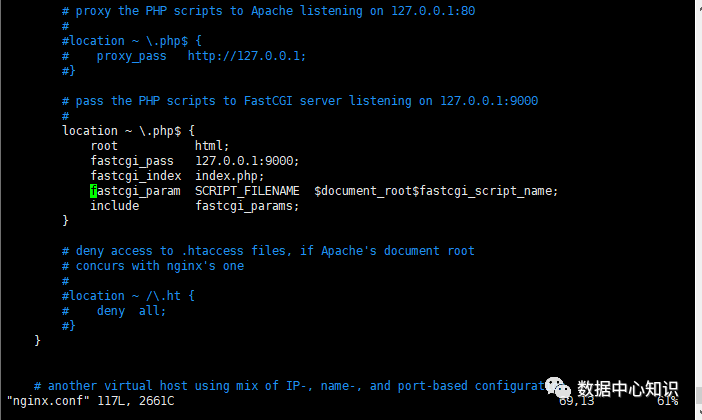Click the commented http://127.0.0.1 proxy_pass URL

tap(247, 56)
